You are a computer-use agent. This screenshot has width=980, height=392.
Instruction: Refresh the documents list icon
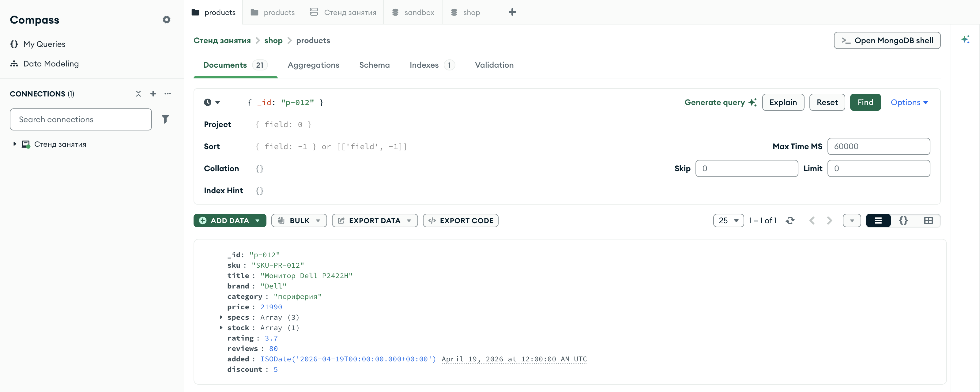790,221
